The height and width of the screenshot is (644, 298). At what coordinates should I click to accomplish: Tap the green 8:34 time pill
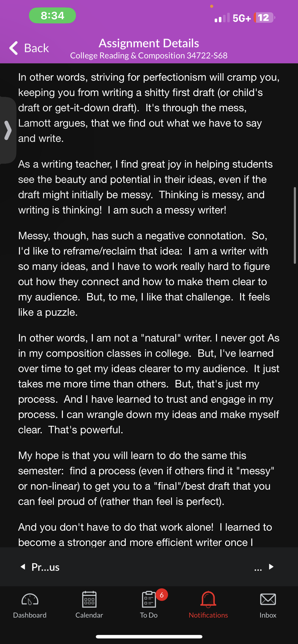(x=52, y=16)
